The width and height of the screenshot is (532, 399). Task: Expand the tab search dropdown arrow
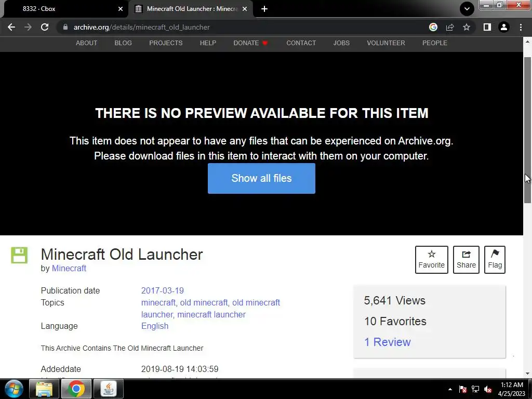[x=467, y=9]
